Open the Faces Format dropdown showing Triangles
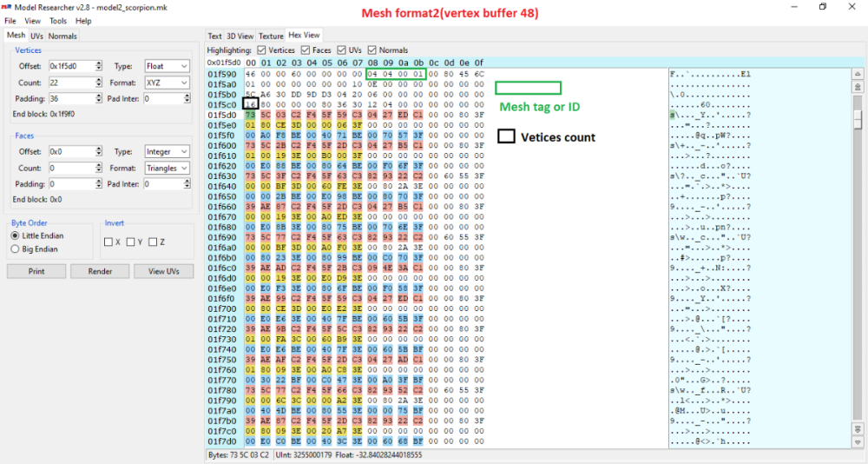868x464 pixels. point(168,168)
